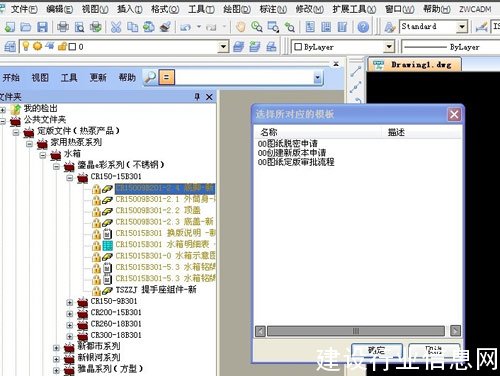The image size is (500, 376).
Task: Collapse the CR150-15B301 folder node
Action: pyautogui.click(x=69, y=178)
